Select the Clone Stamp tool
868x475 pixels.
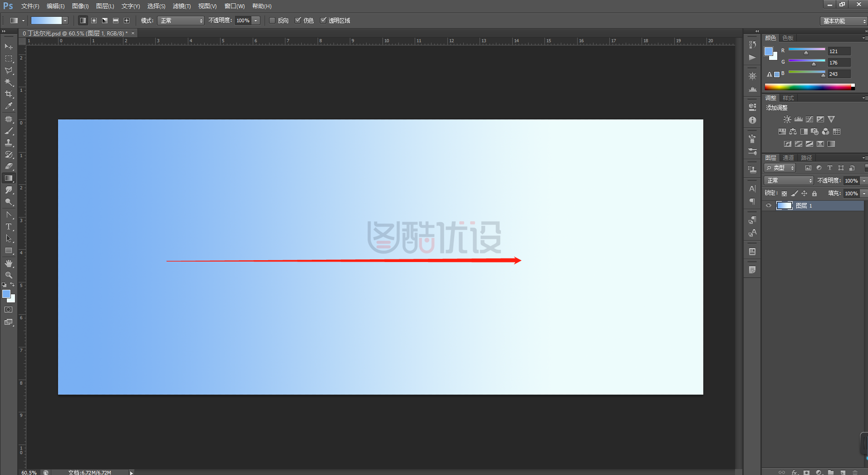coord(9,143)
